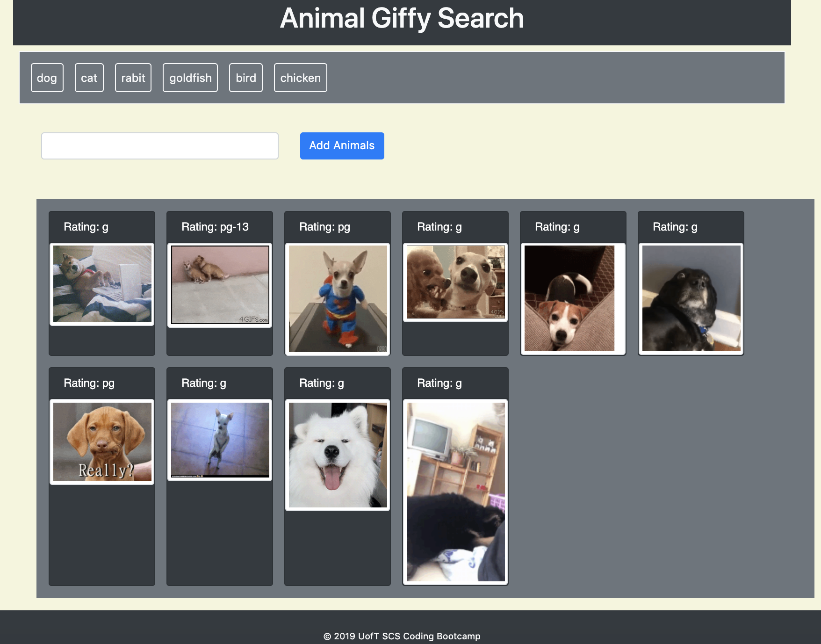Select the cat category button

(89, 78)
